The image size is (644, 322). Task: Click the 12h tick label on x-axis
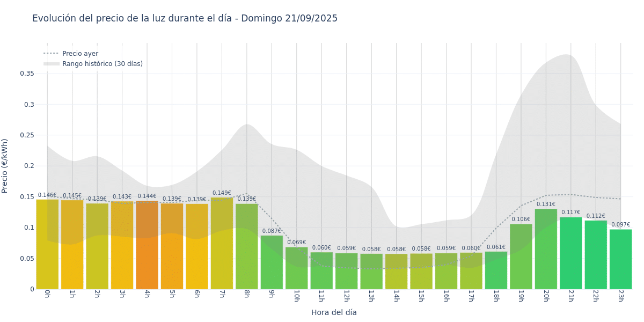click(346, 296)
